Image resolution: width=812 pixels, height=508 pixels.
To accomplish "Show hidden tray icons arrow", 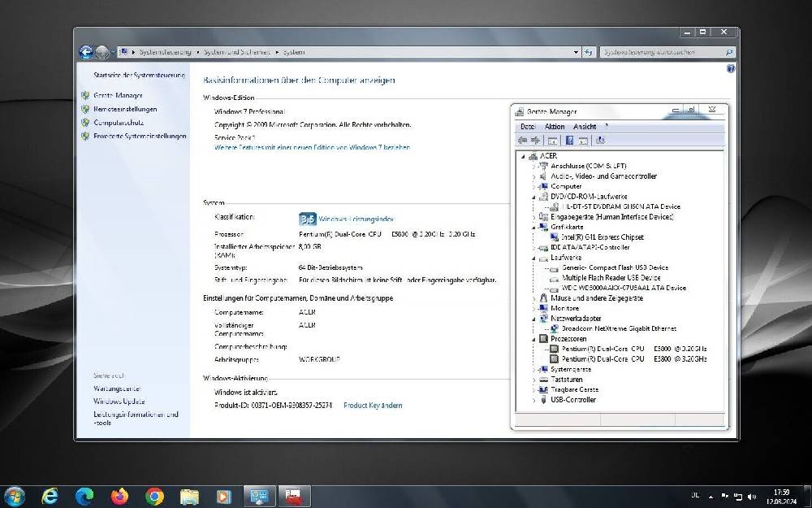I will click(x=710, y=497).
